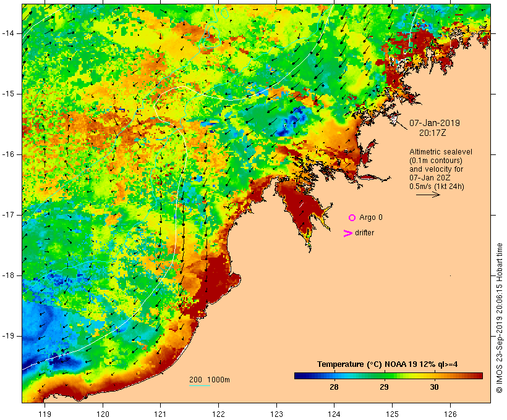Click the longitude axis label '122'
Viewport: 507px width, 420px height.
(218, 414)
